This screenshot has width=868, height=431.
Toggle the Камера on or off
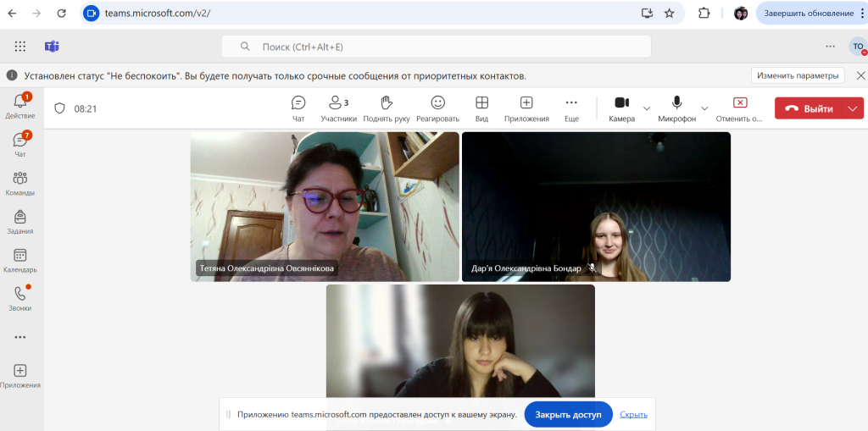[621, 108]
